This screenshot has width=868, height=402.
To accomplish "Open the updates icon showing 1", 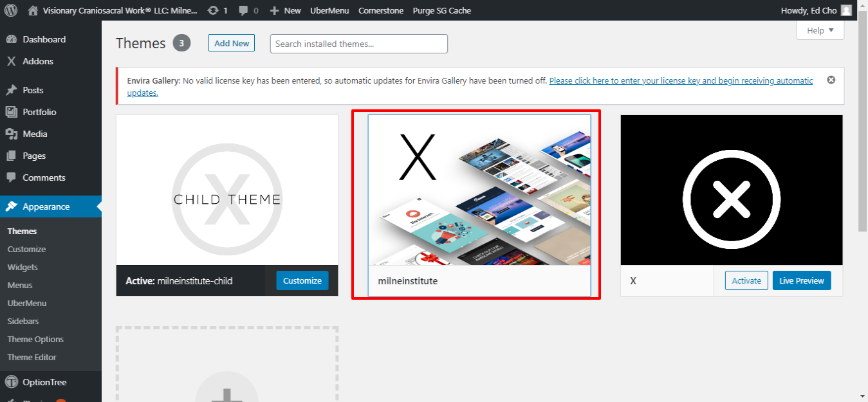I will (x=212, y=10).
